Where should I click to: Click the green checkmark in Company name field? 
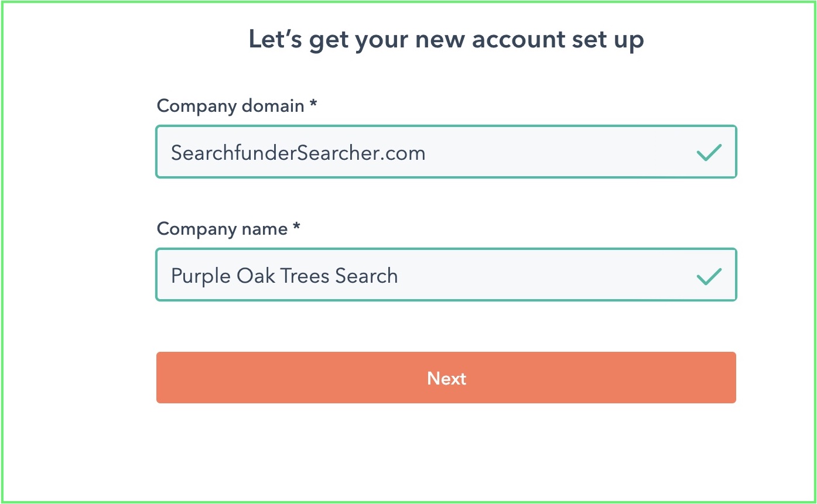pyautogui.click(x=709, y=276)
